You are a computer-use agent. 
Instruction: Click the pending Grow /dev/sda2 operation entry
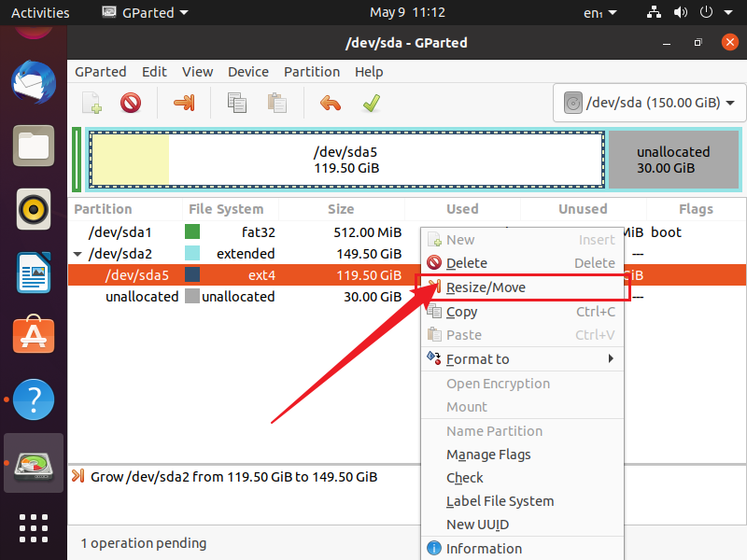pos(225,477)
